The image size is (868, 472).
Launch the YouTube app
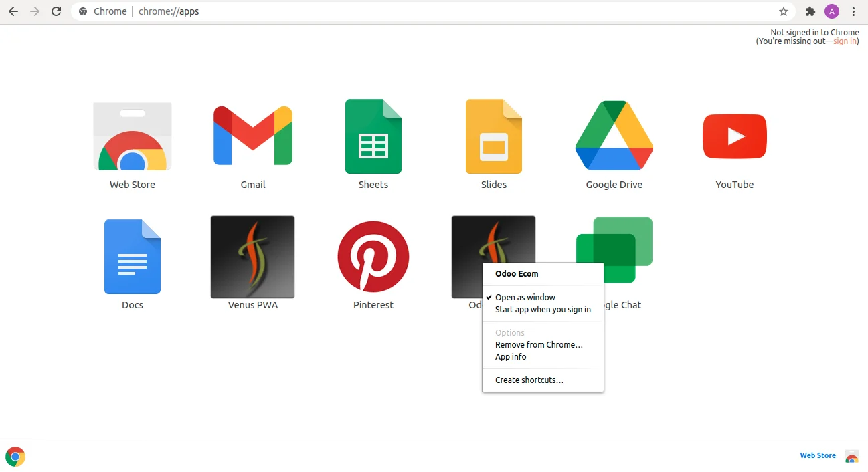(735, 136)
